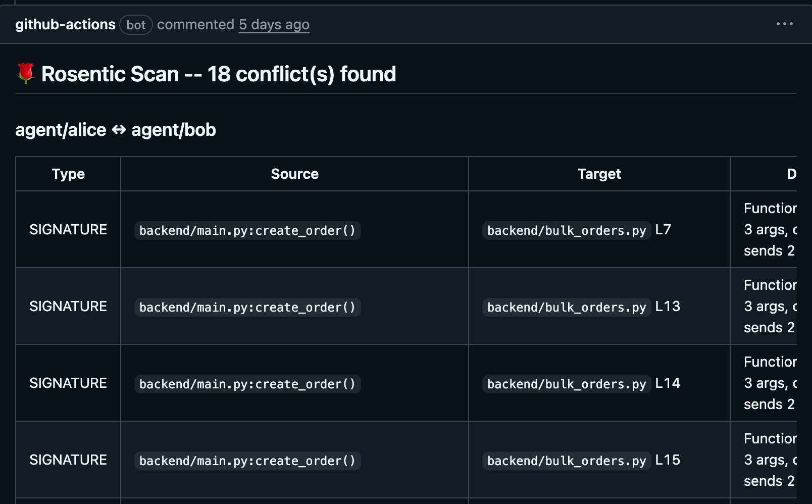Screen dimensions: 812x504
Task: Open the comment options kebab menu
Action: point(784,24)
